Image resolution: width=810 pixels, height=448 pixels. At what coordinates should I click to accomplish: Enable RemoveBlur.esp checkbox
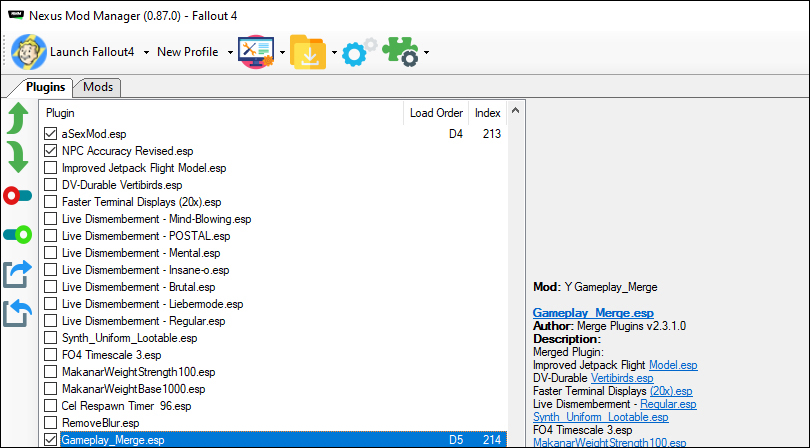click(x=50, y=423)
